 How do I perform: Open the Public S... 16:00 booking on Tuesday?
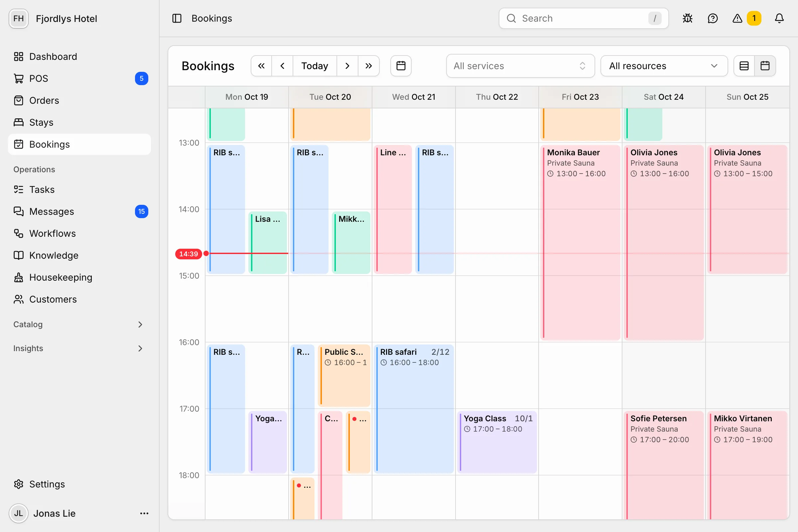click(344, 375)
